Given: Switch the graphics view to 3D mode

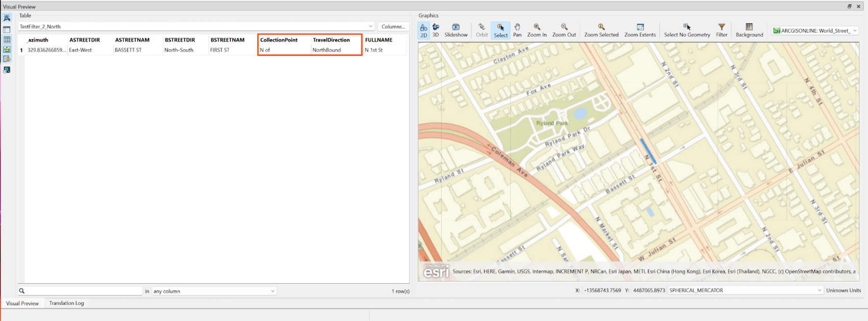Looking at the screenshot, I should [436, 31].
